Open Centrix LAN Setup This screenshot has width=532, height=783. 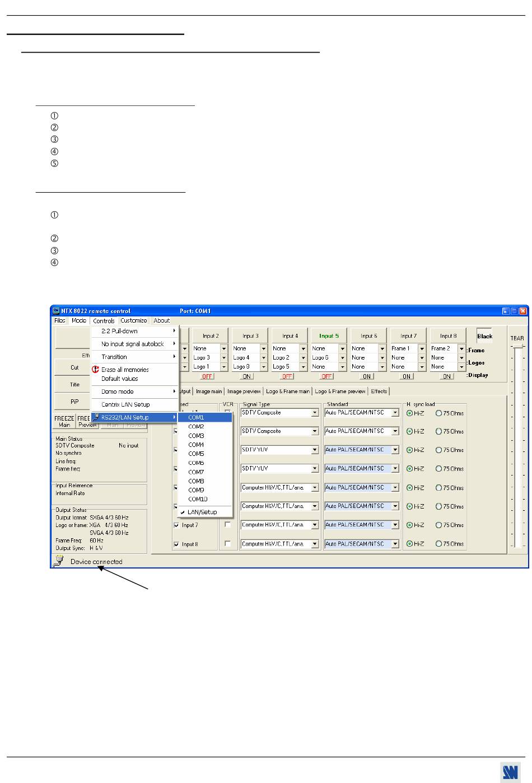tap(134, 404)
